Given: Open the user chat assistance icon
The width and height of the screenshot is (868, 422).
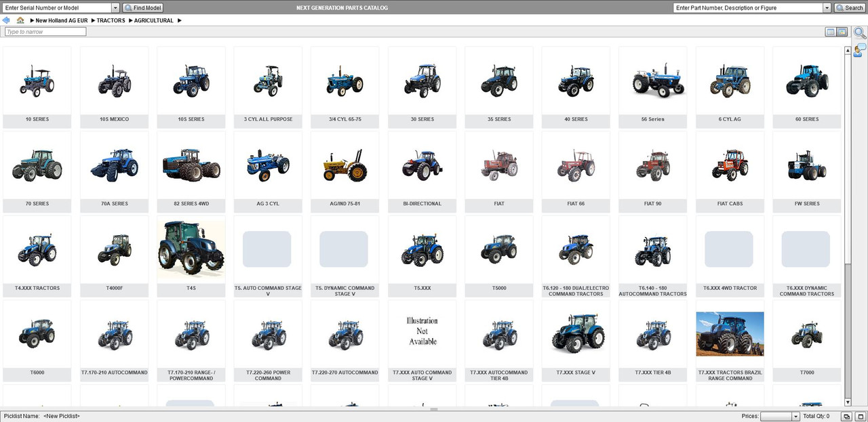Looking at the screenshot, I should coord(860,49).
